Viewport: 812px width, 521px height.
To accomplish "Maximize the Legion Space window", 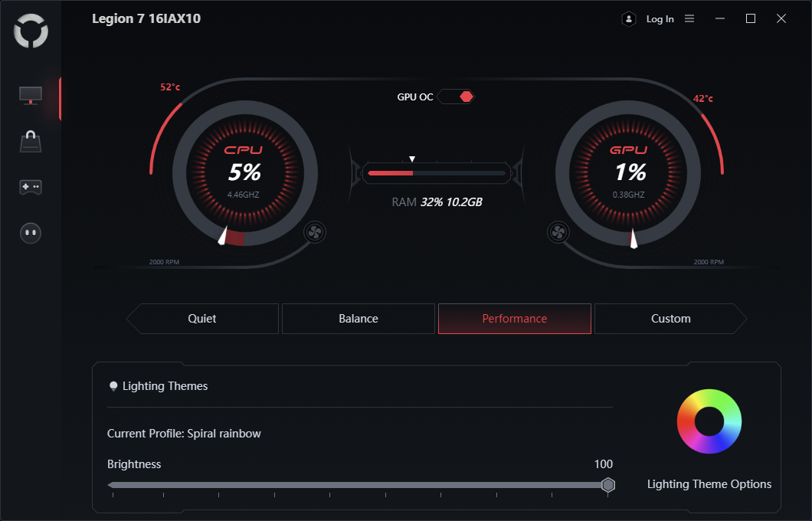I will pyautogui.click(x=751, y=18).
